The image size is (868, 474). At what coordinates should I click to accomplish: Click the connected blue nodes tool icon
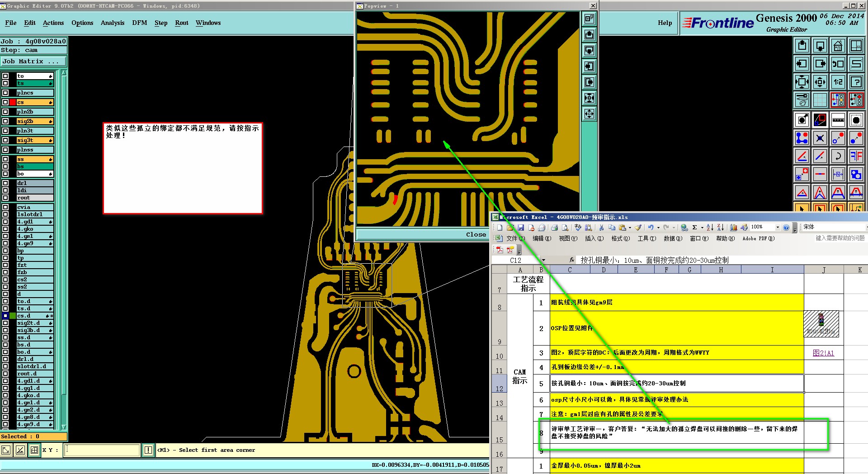pyautogui.click(x=802, y=138)
